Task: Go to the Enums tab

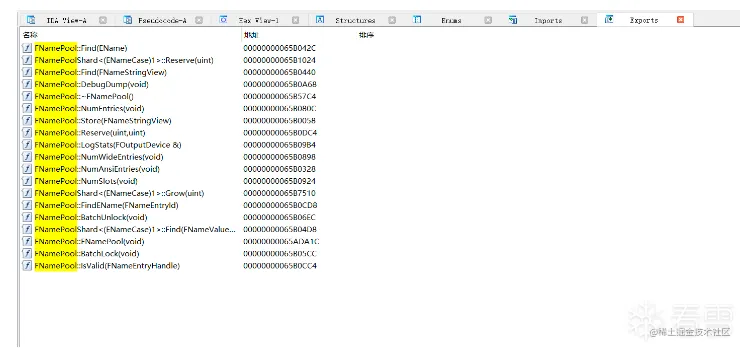Action: 451,20
